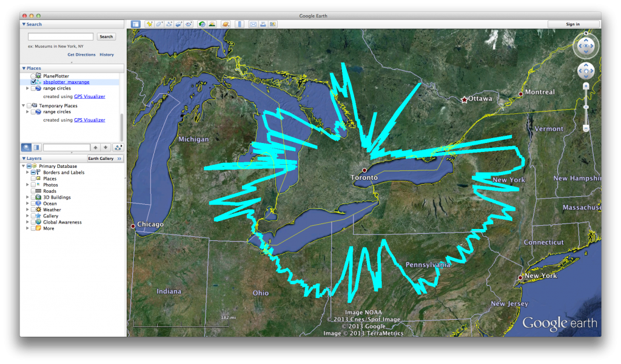This screenshot has height=364, width=621.
Task: Click the Places panel filter input field
Action: (x=67, y=148)
